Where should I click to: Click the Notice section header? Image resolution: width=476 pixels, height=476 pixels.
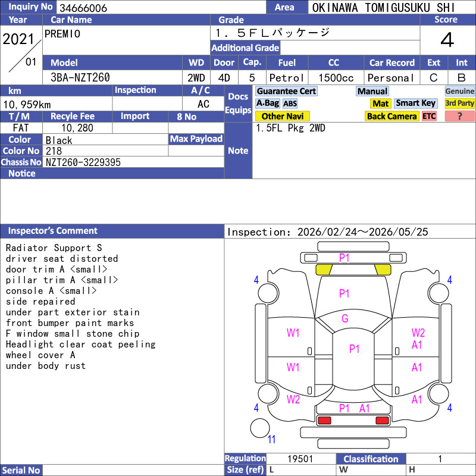pos(22,174)
